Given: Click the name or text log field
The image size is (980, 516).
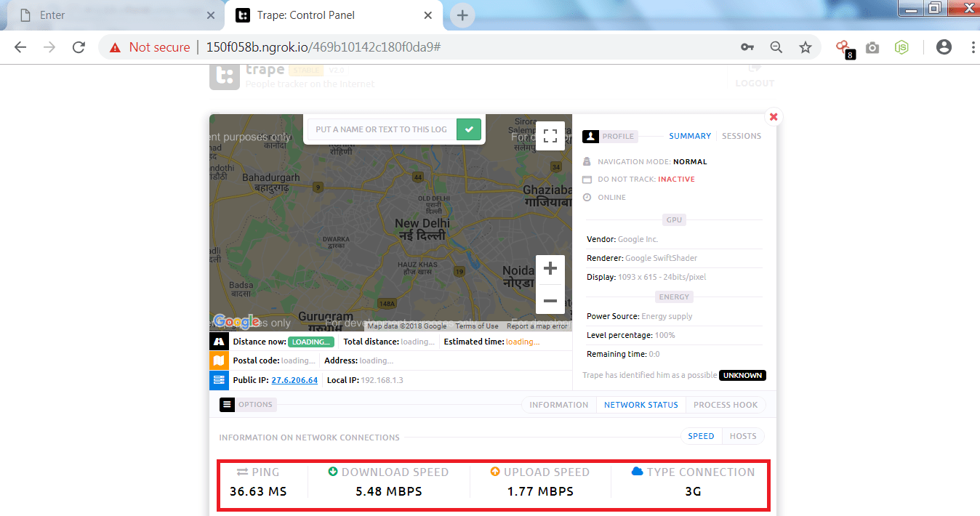Looking at the screenshot, I should [x=382, y=129].
